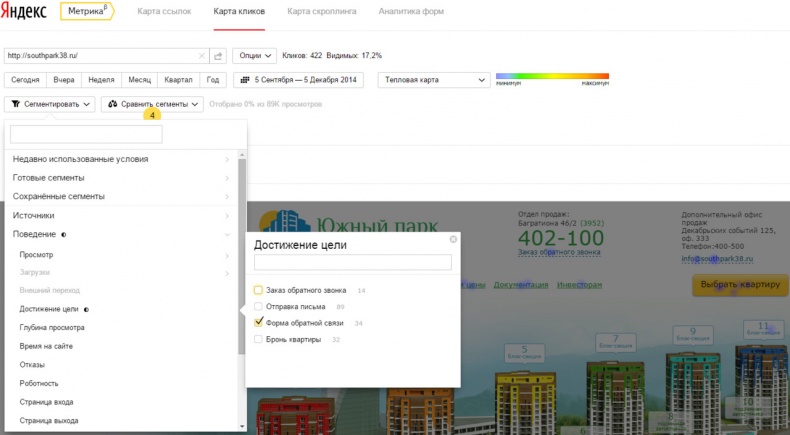Click the yellow badge showing number 4
The width and height of the screenshot is (790, 435).
pos(152,115)
